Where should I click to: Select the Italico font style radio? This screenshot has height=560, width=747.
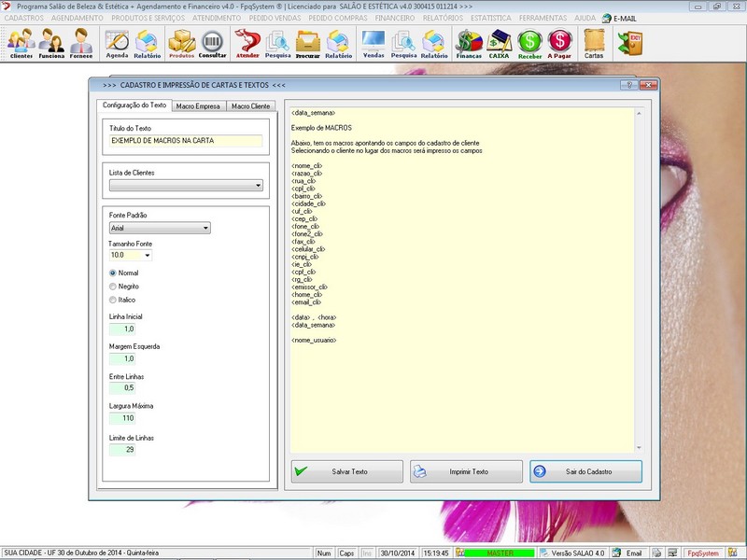(x=113, y=300)
